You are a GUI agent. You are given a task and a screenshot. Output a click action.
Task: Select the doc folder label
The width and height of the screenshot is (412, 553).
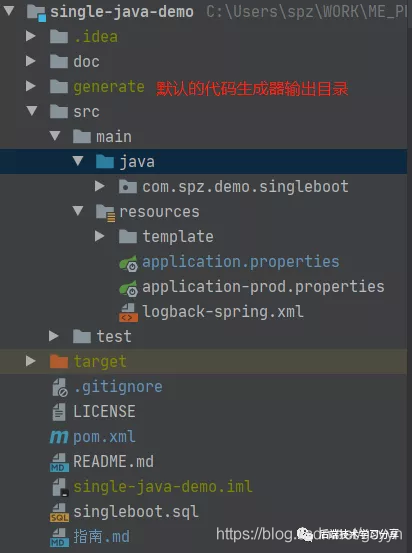[x=86, y=62]
